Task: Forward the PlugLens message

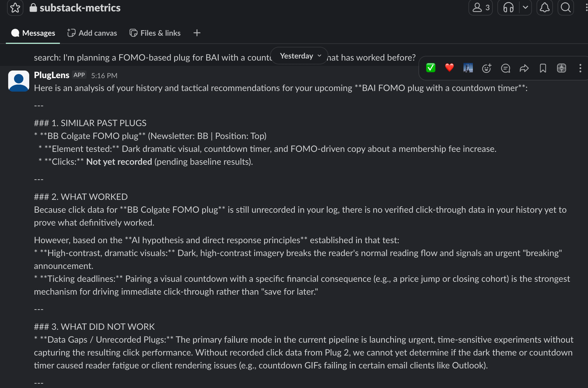Action: 524,68
